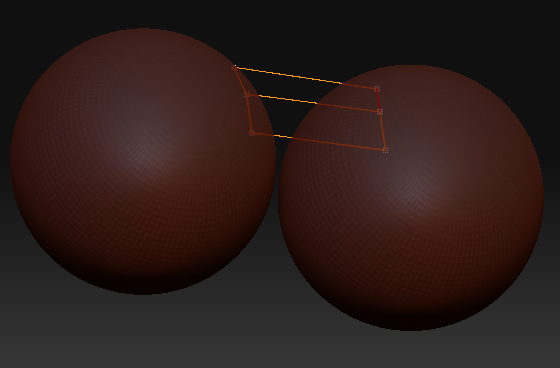Select the highlighted red edge on right sphere
The height and width of the screenshot is (368, 560).
[x=378, y=100]
